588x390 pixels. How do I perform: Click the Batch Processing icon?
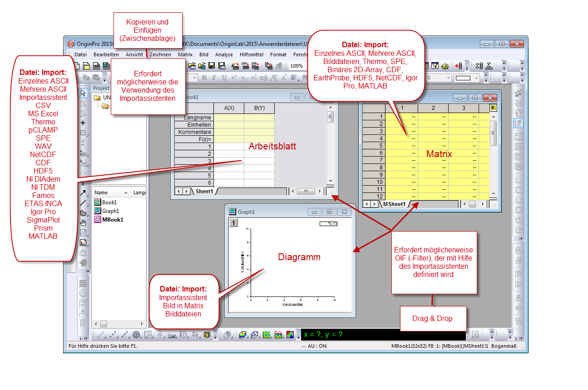[269, 66]
